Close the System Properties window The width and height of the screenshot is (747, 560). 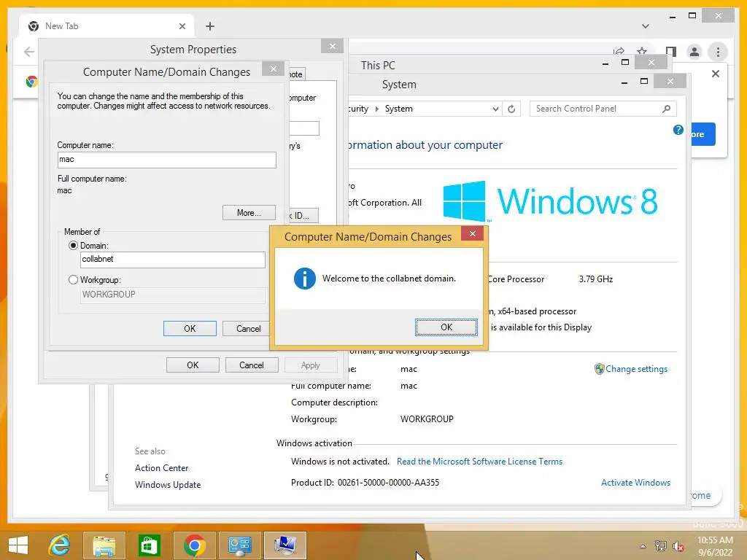click(x=332, y=46)
